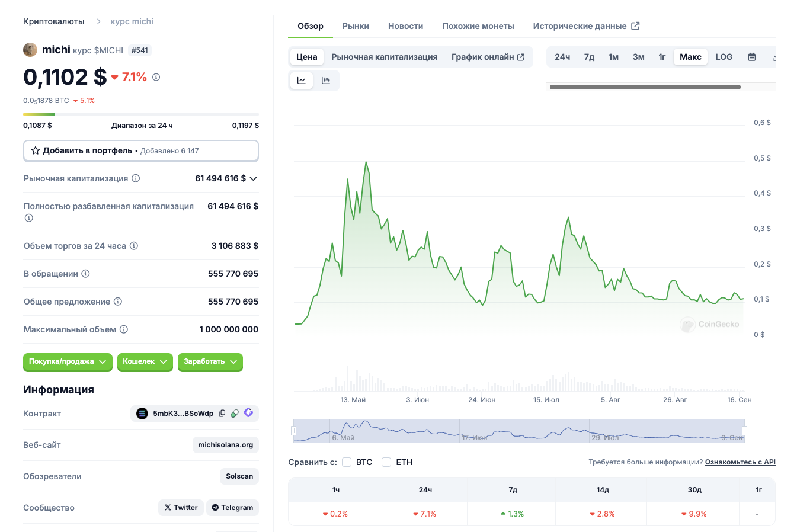
Task: Click the #541 rank badge
Action: coord(140,50)
